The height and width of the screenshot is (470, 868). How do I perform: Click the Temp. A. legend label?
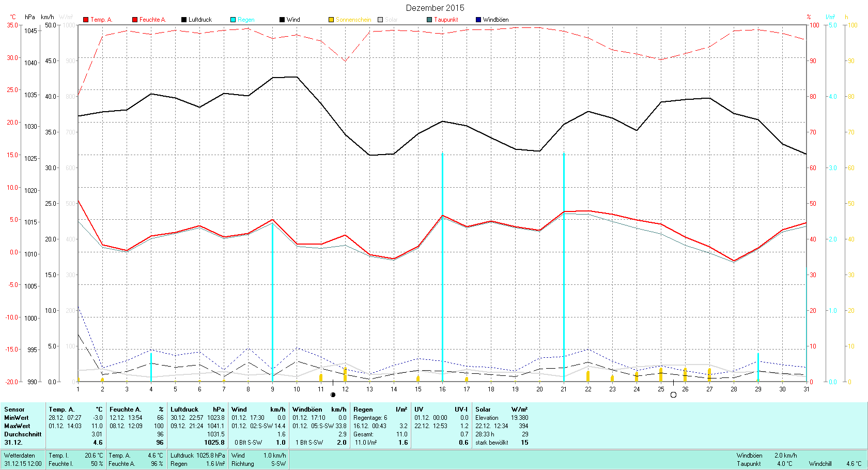point(101,20)
